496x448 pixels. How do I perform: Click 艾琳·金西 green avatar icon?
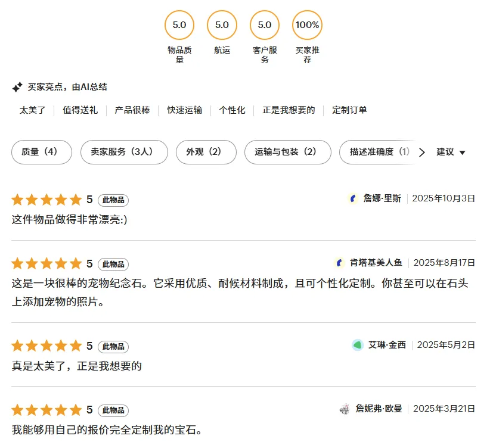click(358, 345)
